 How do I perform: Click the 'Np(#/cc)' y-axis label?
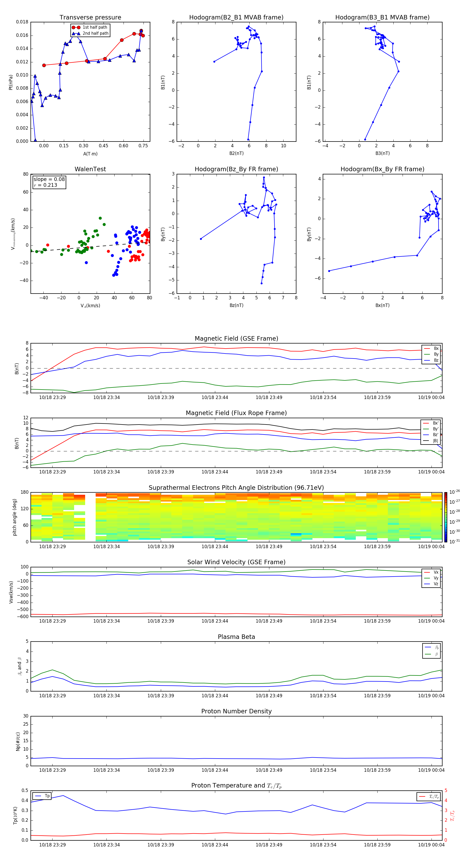18,741
